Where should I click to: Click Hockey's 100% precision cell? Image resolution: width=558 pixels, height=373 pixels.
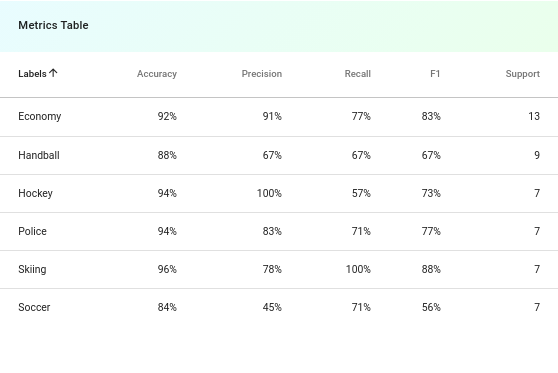coord(269,193)
